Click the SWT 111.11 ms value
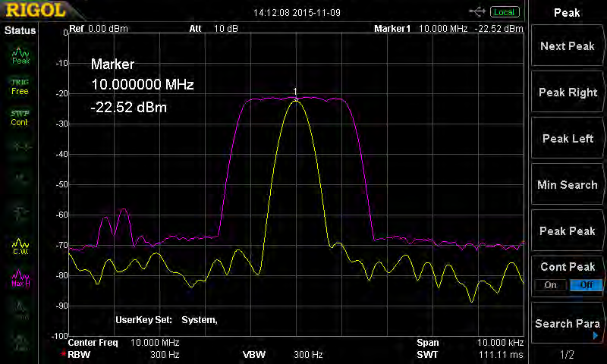This screenshot has width=607, height=364. pos(501,354)
